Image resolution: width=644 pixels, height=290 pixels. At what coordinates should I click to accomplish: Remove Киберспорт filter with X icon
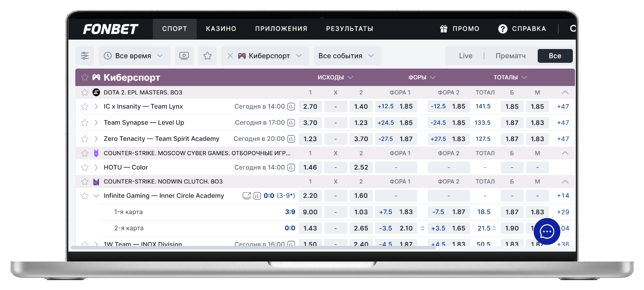click(230, 56)
